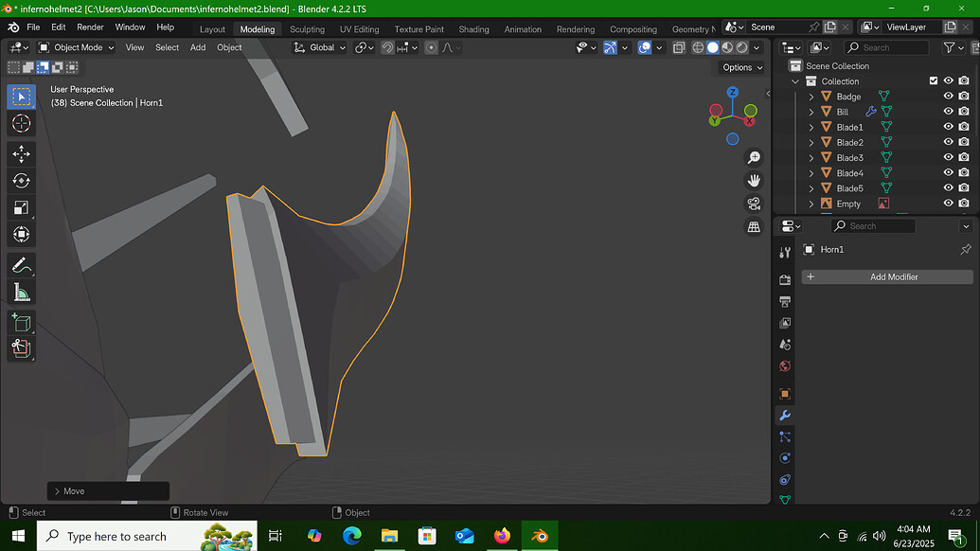
Task: Click the Scene name field
Action: 776,27
